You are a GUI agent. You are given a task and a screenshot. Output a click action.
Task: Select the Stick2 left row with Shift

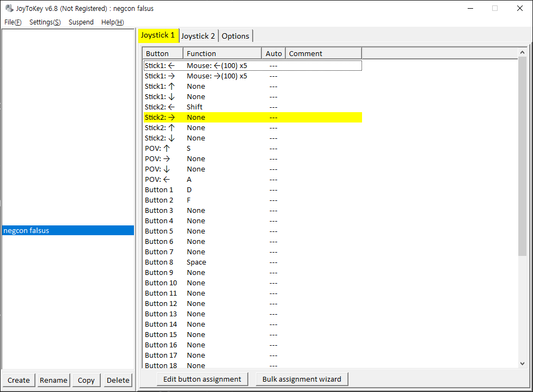253,107
